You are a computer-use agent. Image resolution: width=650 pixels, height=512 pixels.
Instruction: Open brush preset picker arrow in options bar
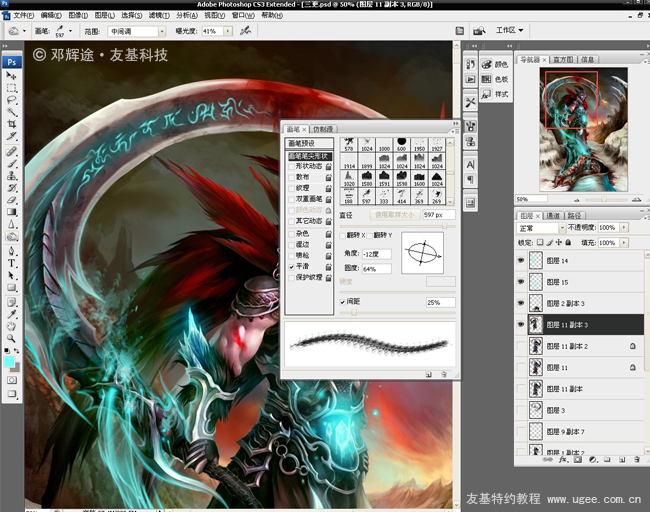[70, 31]
